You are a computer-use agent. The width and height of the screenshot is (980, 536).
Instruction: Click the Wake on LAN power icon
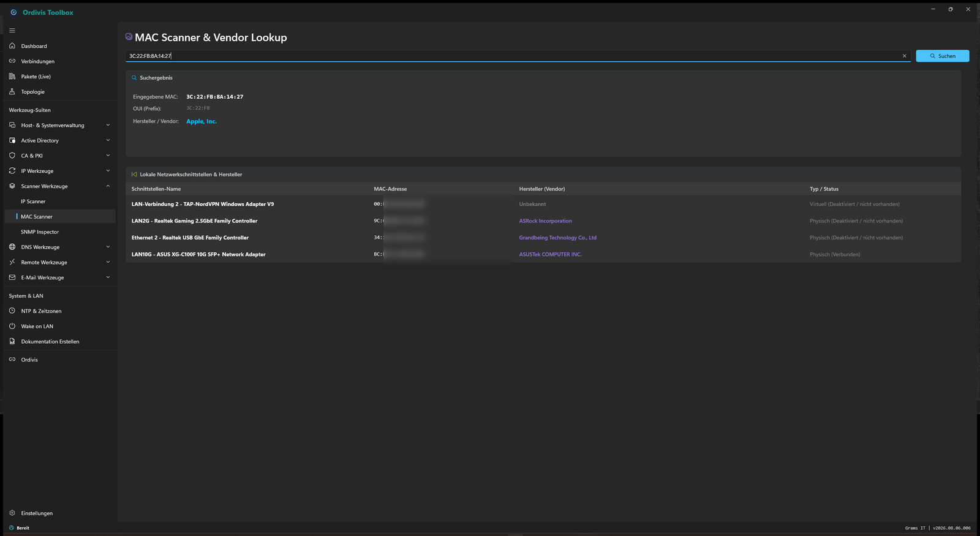(x=12, y=327)
